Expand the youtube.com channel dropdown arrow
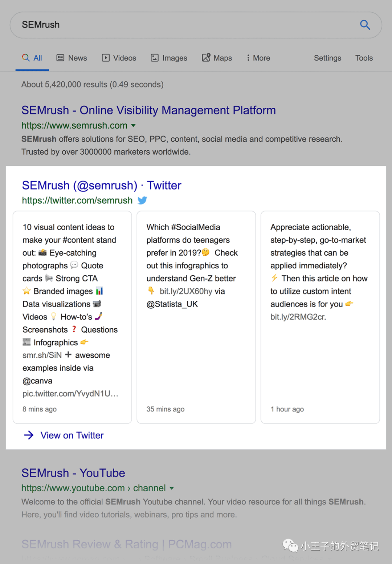The image size is (392, 564). point(172,488)
